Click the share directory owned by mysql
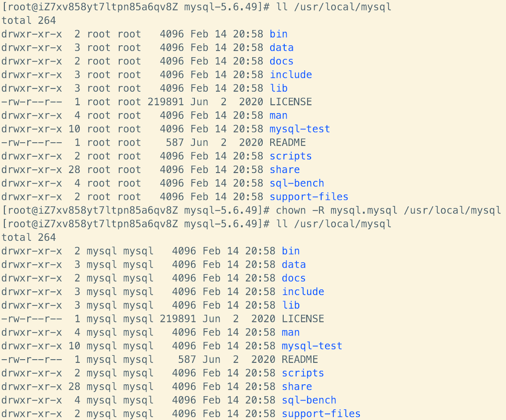This screenshot has height=420, width=506. tap(297, 386)
